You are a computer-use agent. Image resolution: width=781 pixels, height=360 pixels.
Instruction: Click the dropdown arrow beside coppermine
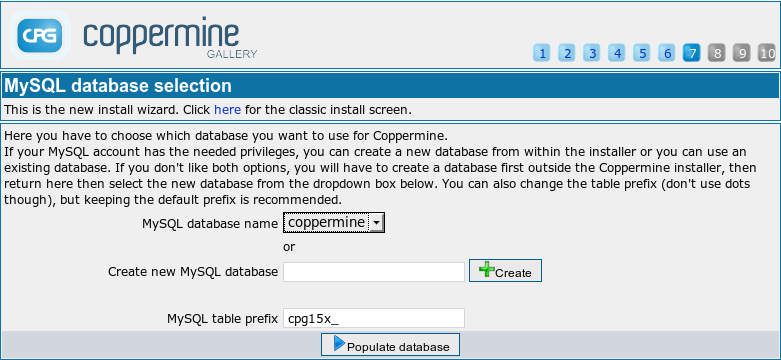[377, 224]
